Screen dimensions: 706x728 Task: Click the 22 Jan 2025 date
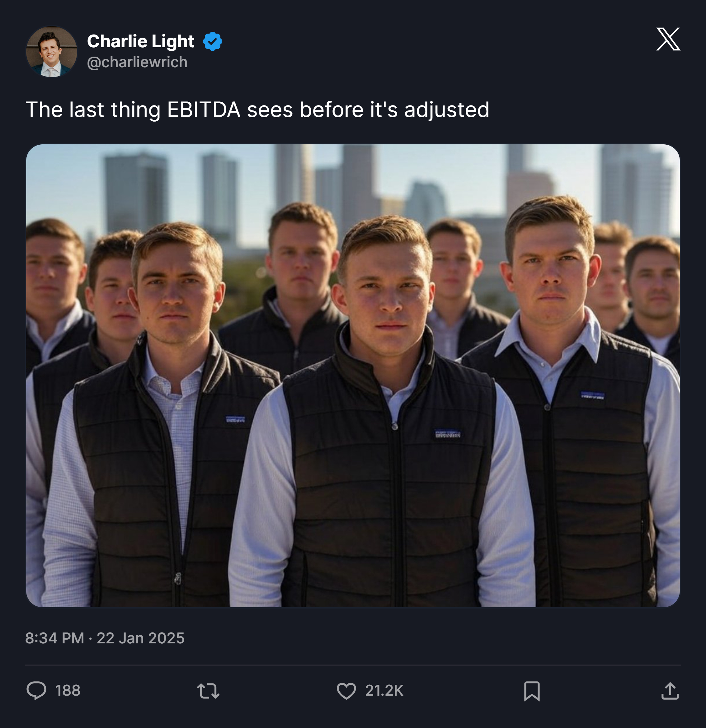point(140,638)
